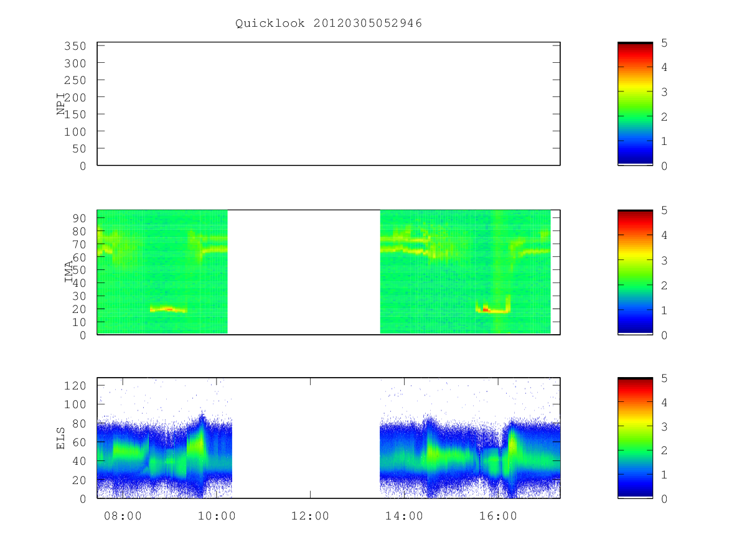Select the NPI axis label
The height and width of the screenshot is (560, 747).
click(x=62, y=105)
